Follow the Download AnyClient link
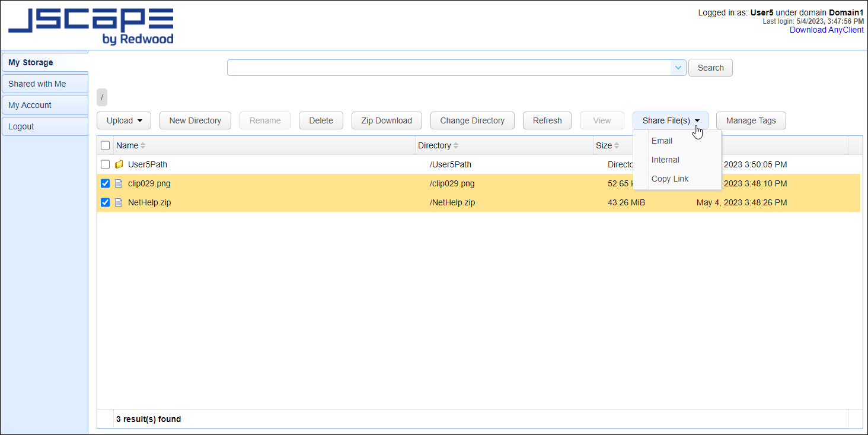The height and width of the screenshot is (435, 868). point(826,30)
